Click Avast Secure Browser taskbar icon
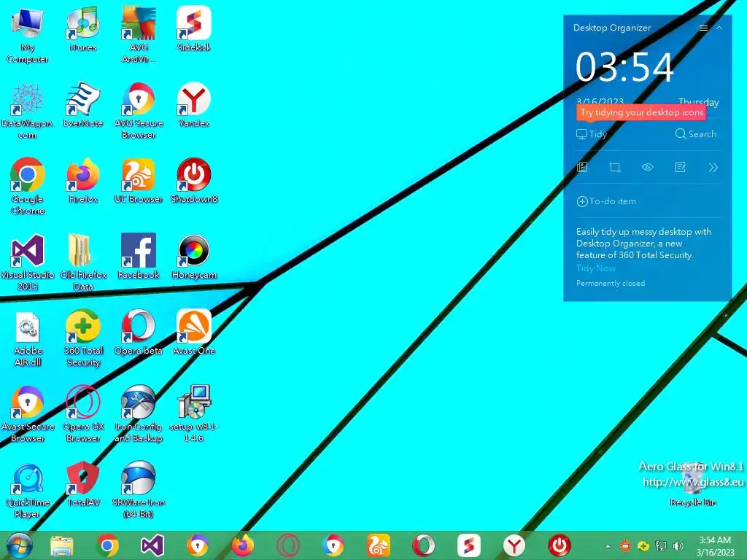 pos(197,545)
